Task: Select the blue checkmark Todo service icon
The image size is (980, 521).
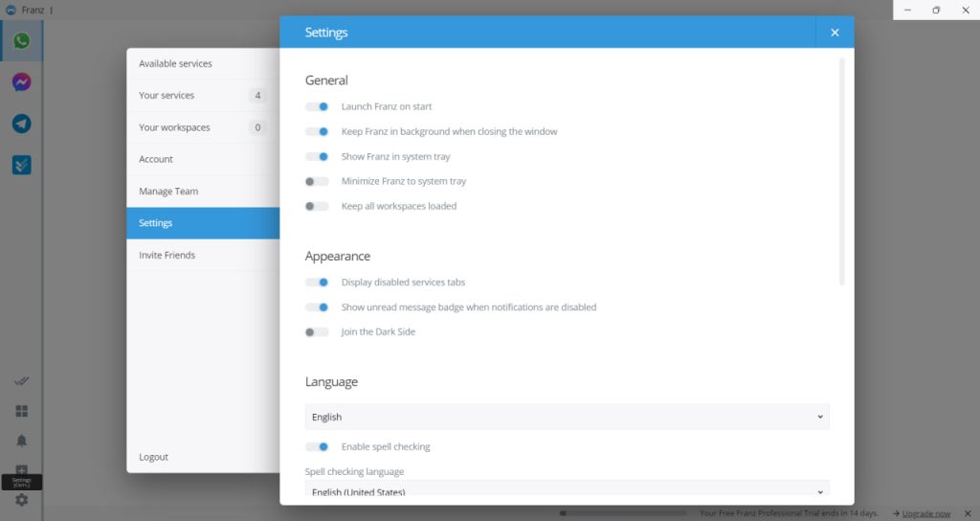Action: 21,165
